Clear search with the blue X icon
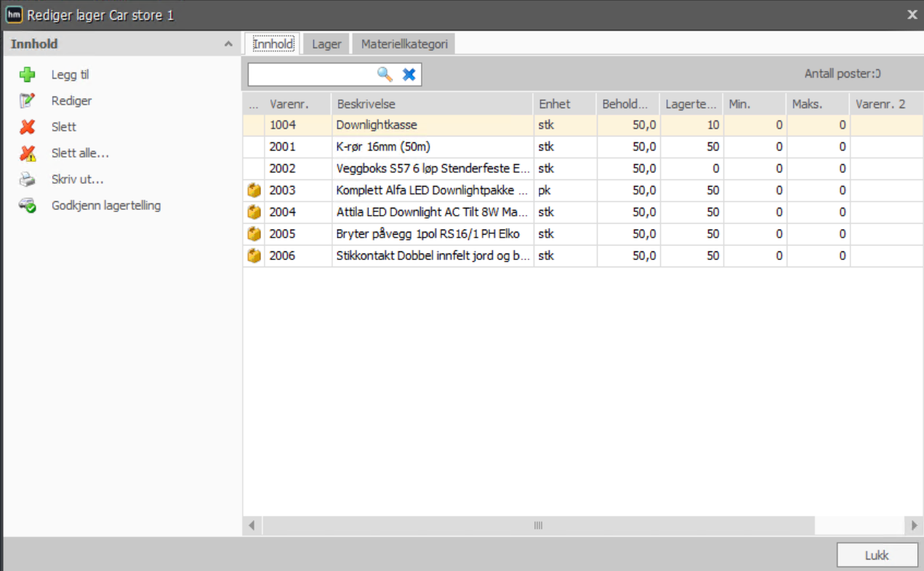The image size is (924, 571). point(409,74)
